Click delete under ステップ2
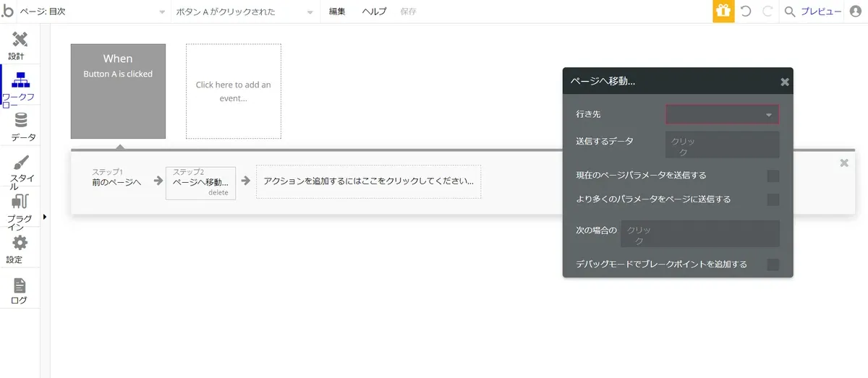The width and height of the screenshot is (868, 378). [218, 193]
